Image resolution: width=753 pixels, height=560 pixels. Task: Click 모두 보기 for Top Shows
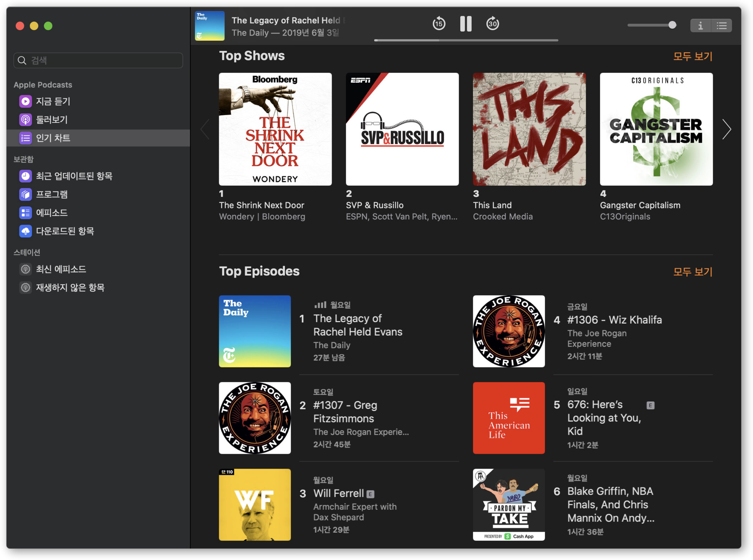click(692, 56)
